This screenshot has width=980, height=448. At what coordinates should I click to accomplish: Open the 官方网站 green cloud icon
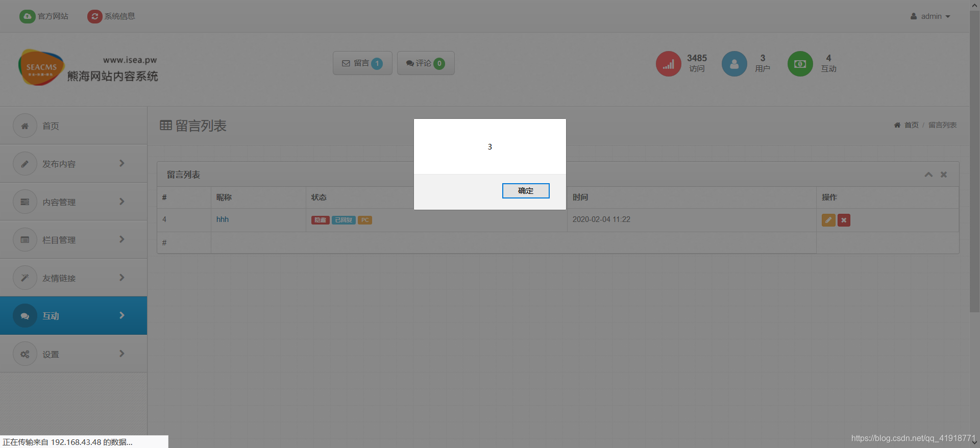point(28,16)
